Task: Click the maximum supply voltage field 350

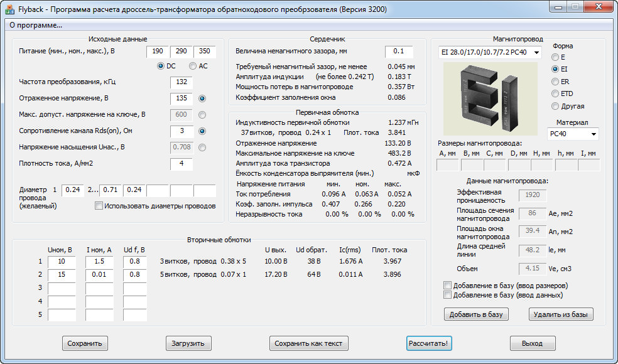Action: 205,51
